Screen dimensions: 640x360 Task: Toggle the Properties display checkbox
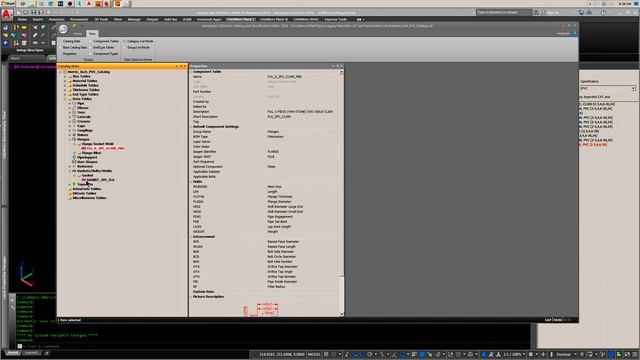point(61,53)
